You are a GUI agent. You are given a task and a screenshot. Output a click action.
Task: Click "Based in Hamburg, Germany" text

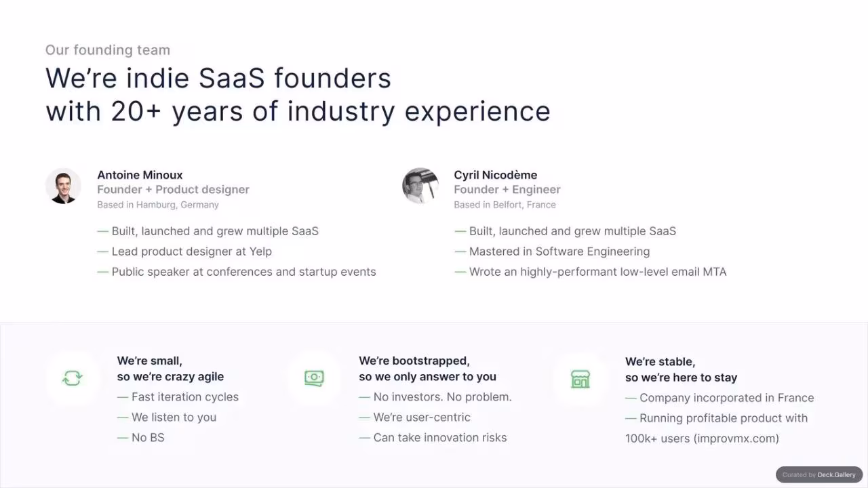(158, 205)
